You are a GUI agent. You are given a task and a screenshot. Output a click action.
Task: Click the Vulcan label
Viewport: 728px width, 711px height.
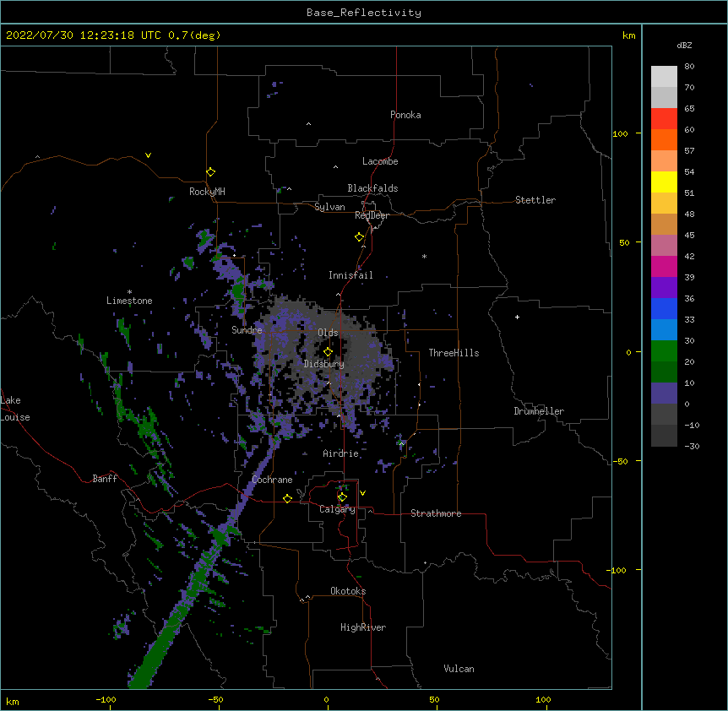459,669
